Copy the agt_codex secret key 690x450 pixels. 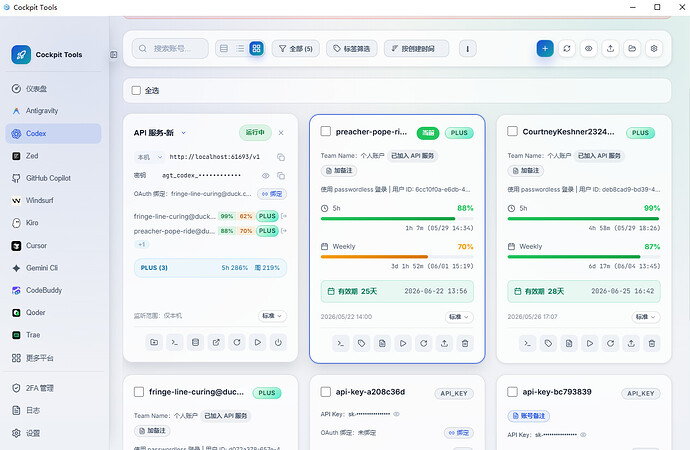pos(281,176)
